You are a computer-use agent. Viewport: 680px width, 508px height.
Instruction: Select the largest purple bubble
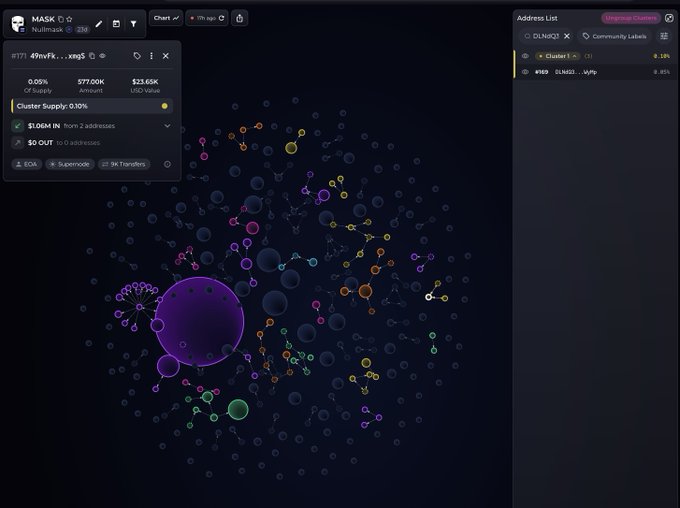[x=199, y=321]
